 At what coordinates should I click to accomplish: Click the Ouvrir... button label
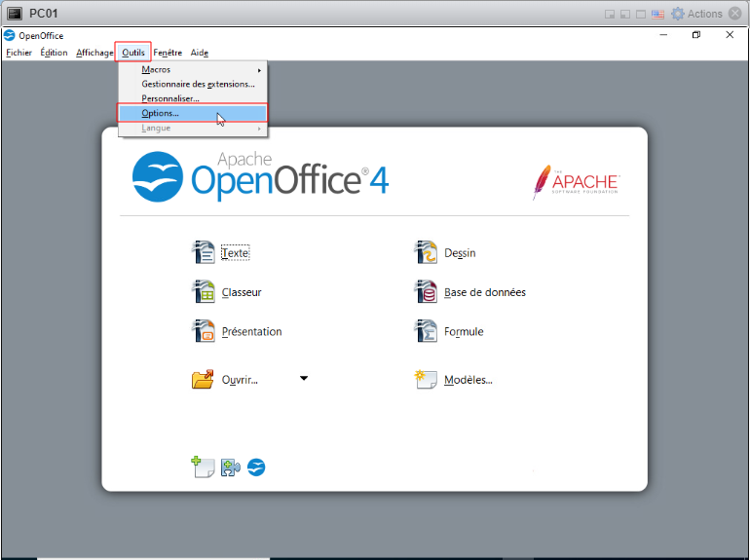coord(240,380)
